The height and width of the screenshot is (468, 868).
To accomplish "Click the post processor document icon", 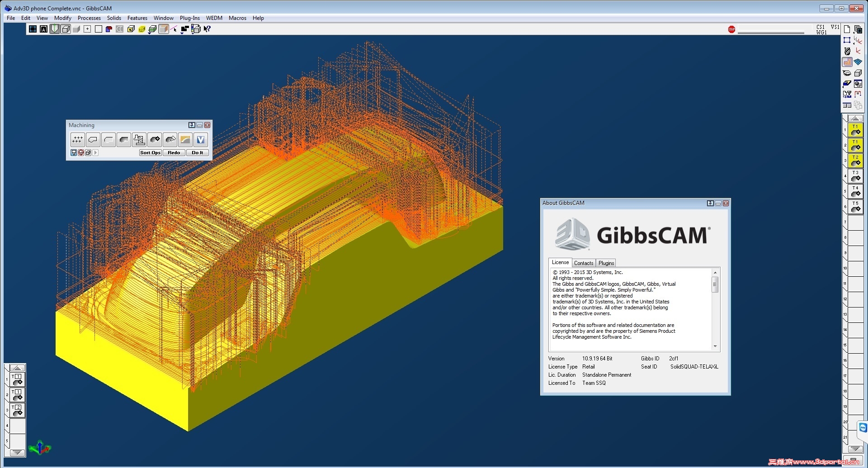I will point(847,95).
